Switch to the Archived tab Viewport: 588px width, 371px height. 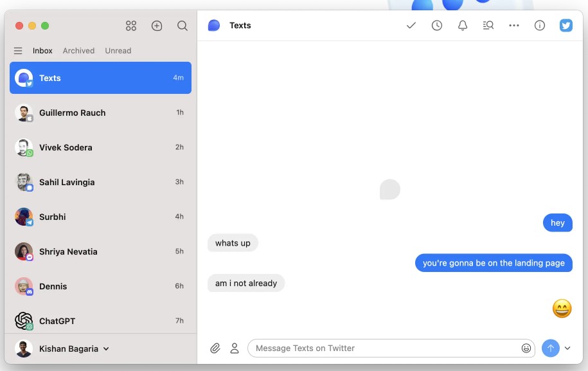78,51
